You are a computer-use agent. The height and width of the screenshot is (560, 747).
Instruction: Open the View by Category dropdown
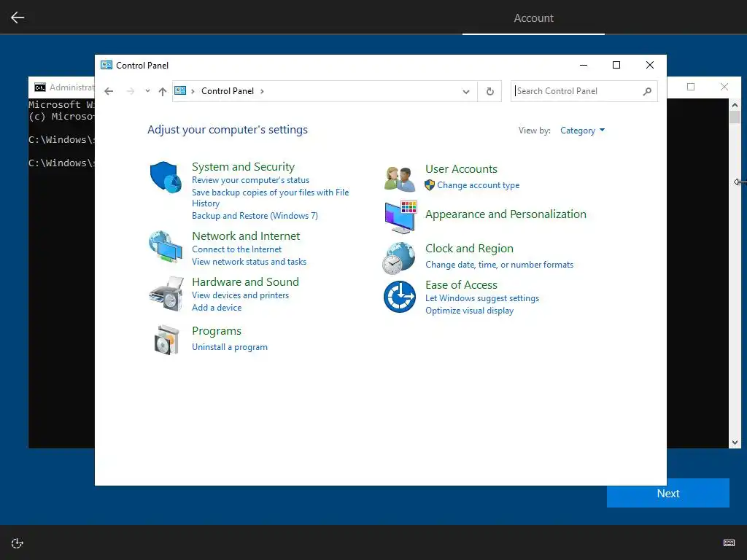click(582, 131)
